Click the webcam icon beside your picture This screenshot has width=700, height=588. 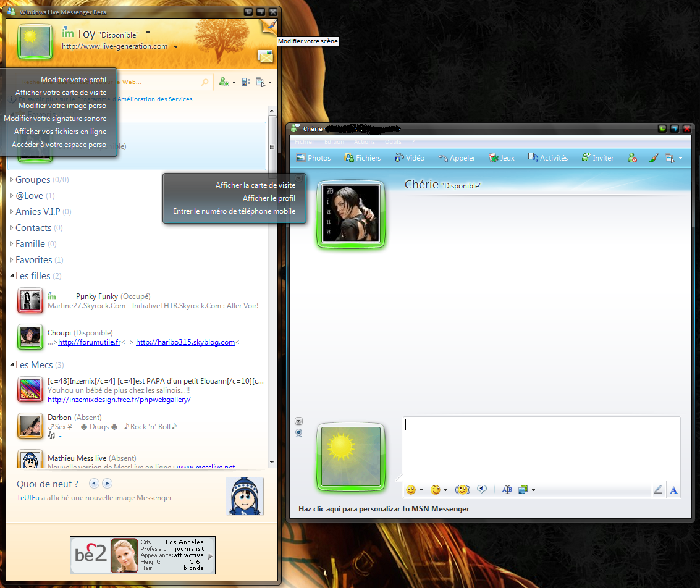(x=299, y=433)
